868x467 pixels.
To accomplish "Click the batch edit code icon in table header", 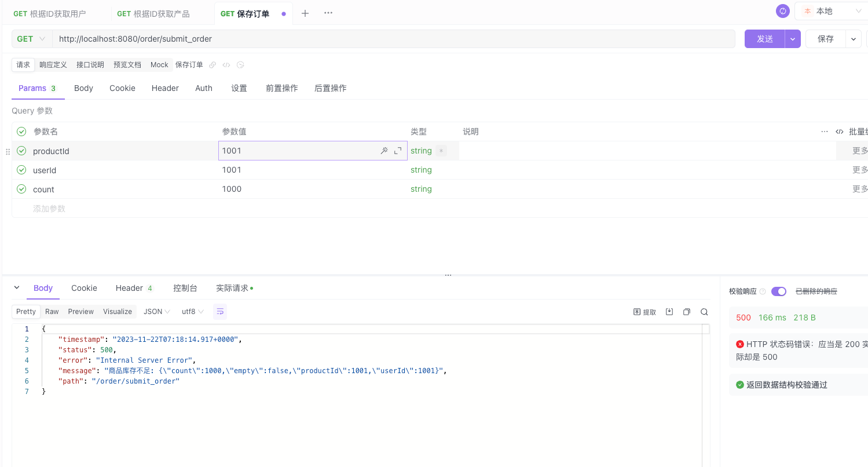I will 840,132.
